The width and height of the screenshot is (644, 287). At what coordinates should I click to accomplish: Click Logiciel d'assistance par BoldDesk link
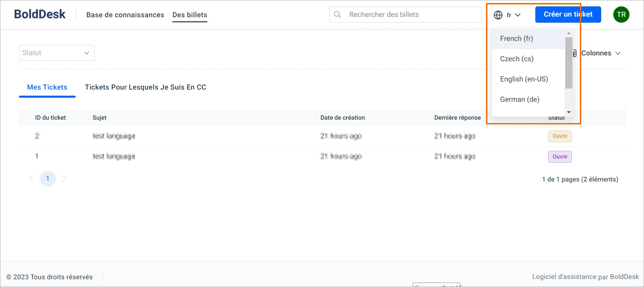[x=585, y=277]
